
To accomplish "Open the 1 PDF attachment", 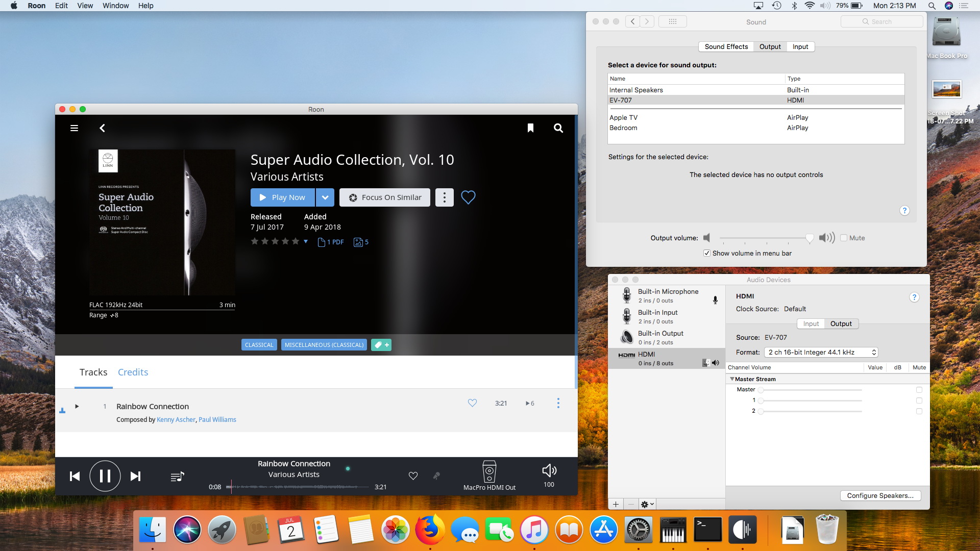I will pyautogui.click(x=331, y=242).
